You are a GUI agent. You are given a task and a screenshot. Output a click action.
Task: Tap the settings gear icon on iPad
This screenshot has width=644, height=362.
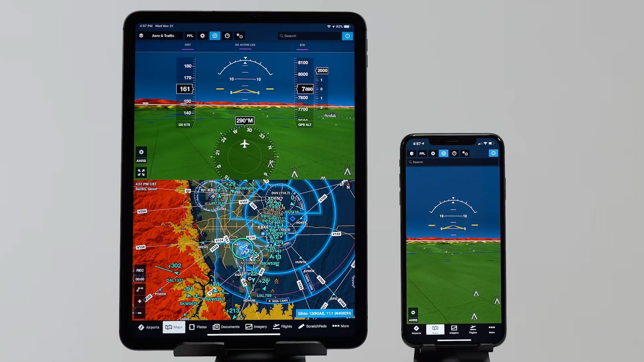click(203, 36)
